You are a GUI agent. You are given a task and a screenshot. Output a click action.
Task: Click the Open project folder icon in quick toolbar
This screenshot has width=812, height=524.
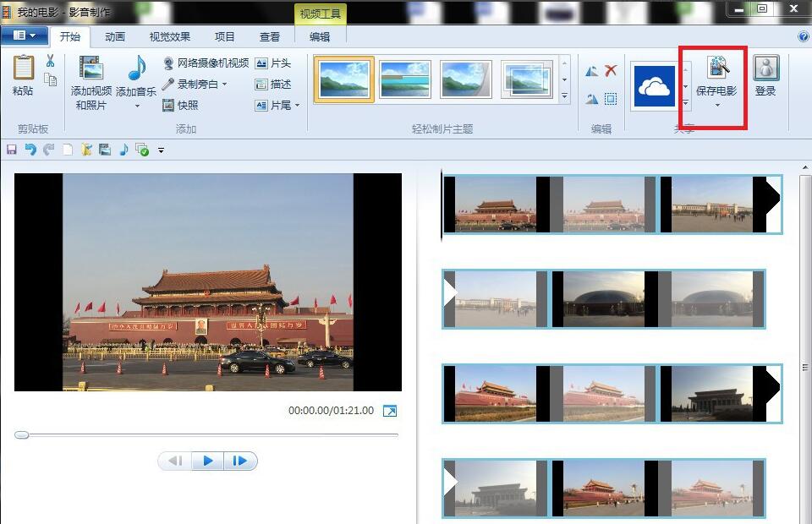click(x=86, y=150)
